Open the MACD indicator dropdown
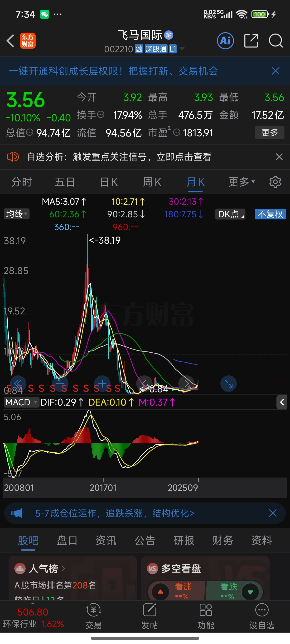This screenshot has height=644, width=290. (x=22, y=402)
